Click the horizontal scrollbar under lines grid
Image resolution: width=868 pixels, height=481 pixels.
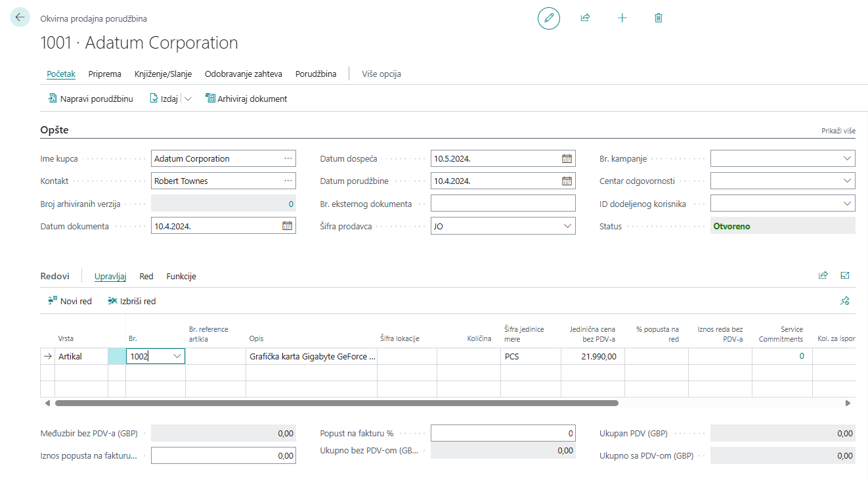point(336,403)
